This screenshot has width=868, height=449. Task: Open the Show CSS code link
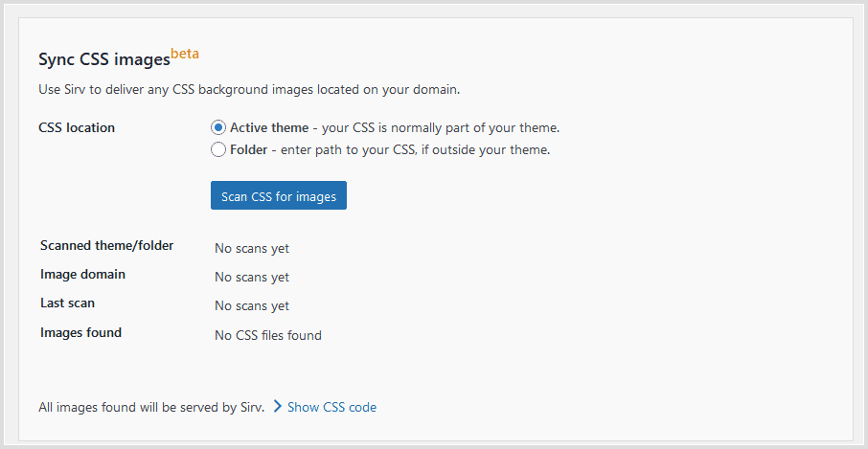coord(332,408)
